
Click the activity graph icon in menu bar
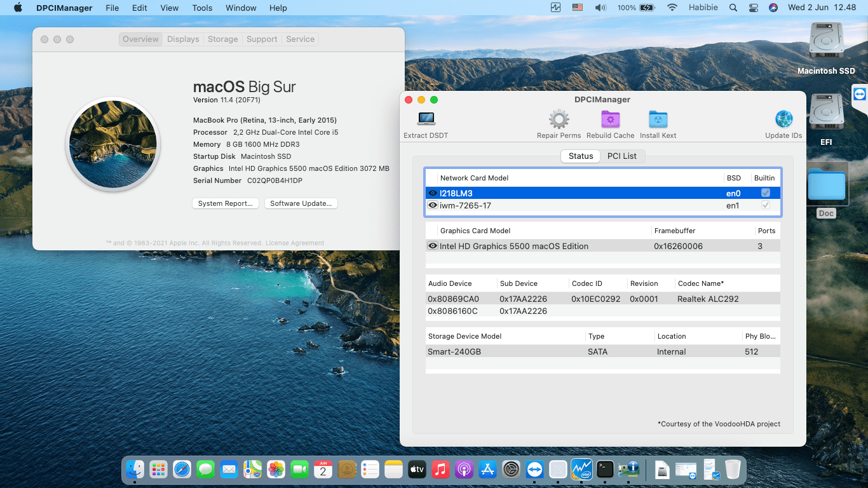pyautogui.click(x=556, y=8)
